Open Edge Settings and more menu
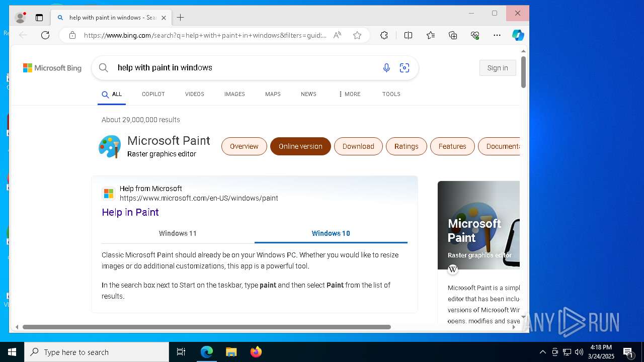Image resolution: width=644 pixels, height=362 pixels. point(497,35)
